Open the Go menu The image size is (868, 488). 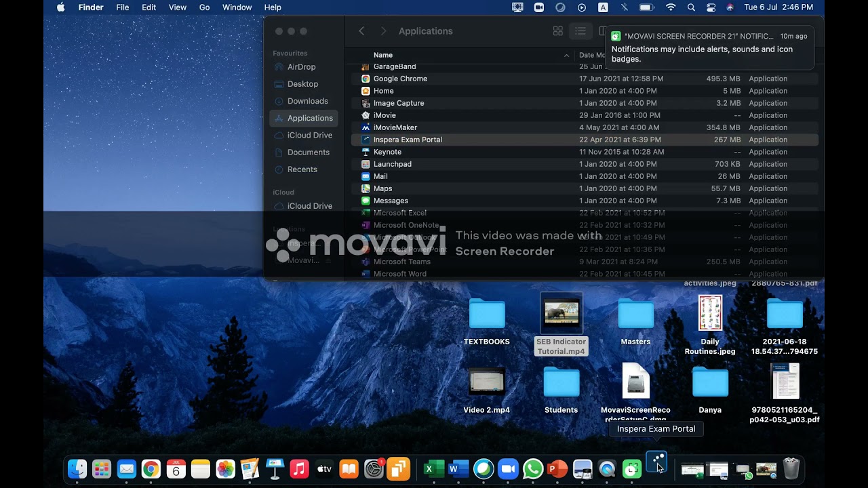coord(205,7)
